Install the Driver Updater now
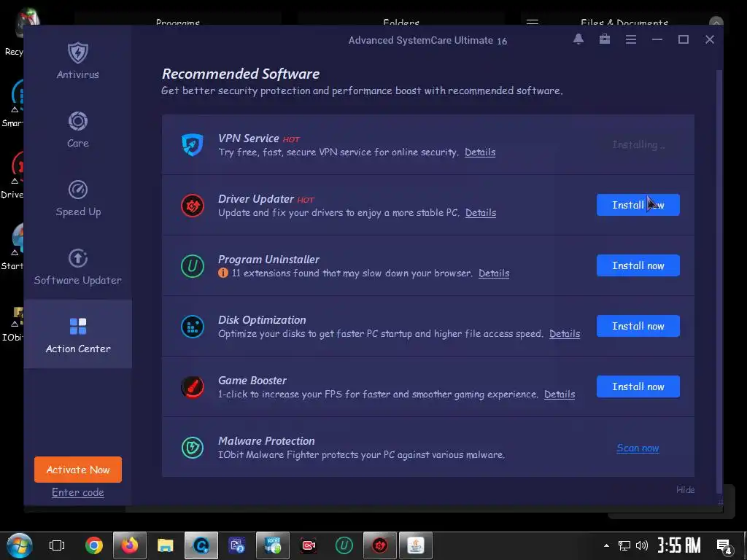The height and width of the screenshot is (560, 747). coord(638,205)
